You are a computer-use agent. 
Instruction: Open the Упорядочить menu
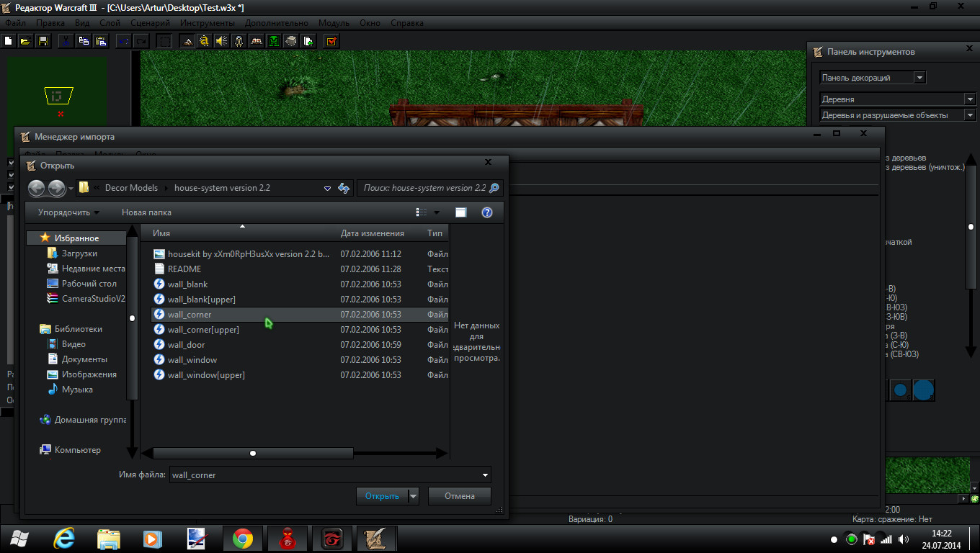click(68, 212)
